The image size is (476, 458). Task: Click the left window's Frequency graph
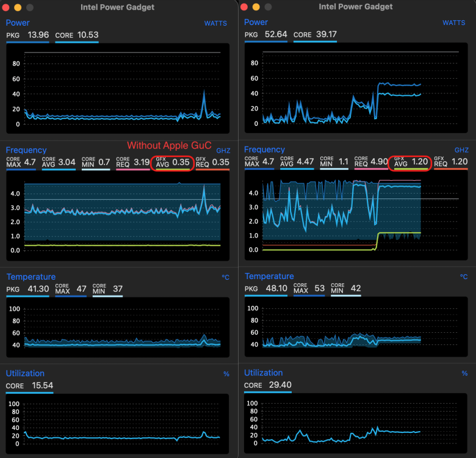pyautogui.click(x=118, y=216)
